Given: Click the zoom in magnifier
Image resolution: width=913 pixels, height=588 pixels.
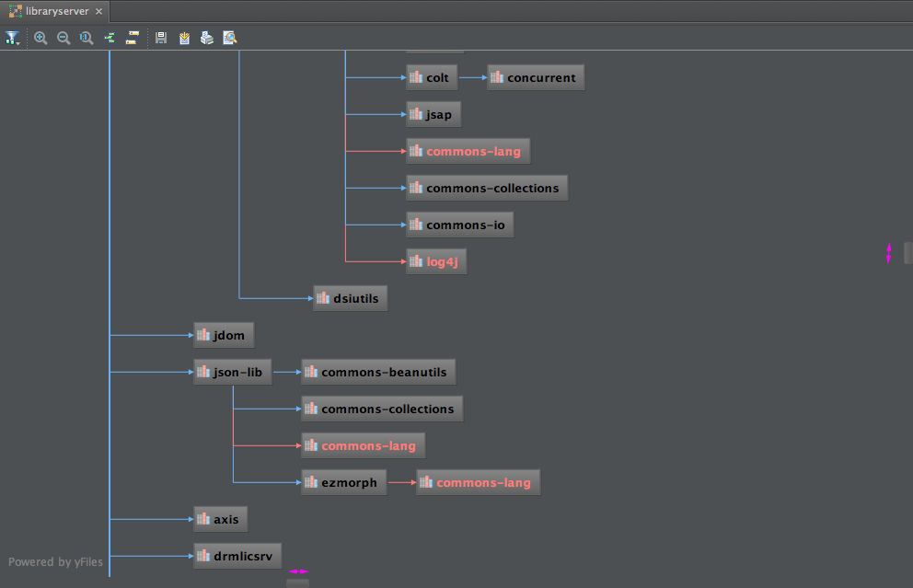Looking at the screenshot, I should pos(40,39).
